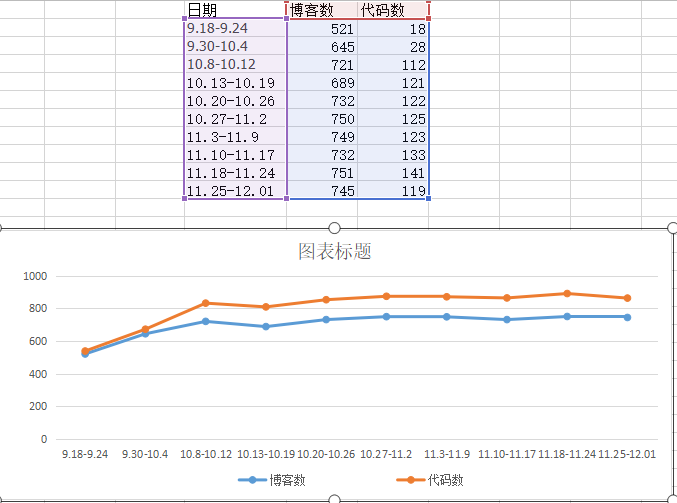The image size is (677, 503).
Task: Click the date cell 10.13-10.19
Action: [x=235, y=82]
